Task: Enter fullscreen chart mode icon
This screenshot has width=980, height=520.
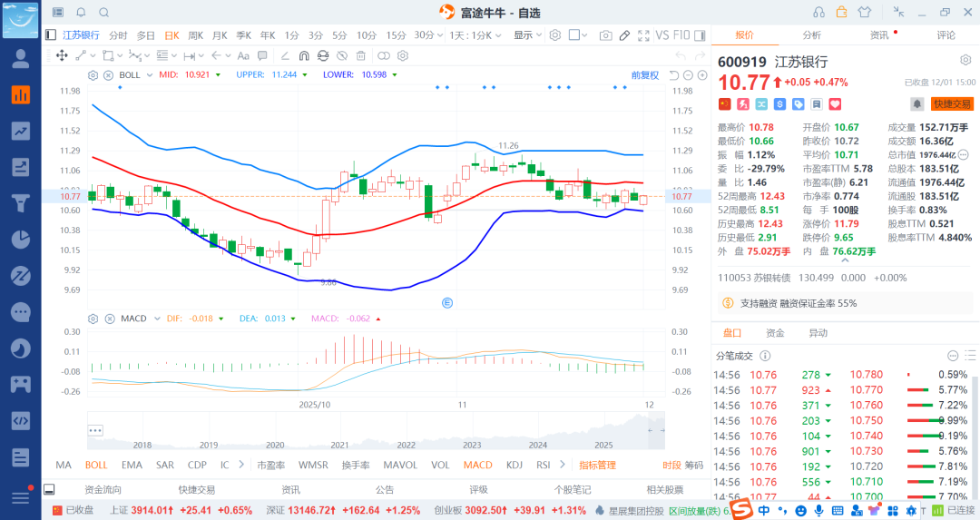Action: click(643, 35)
